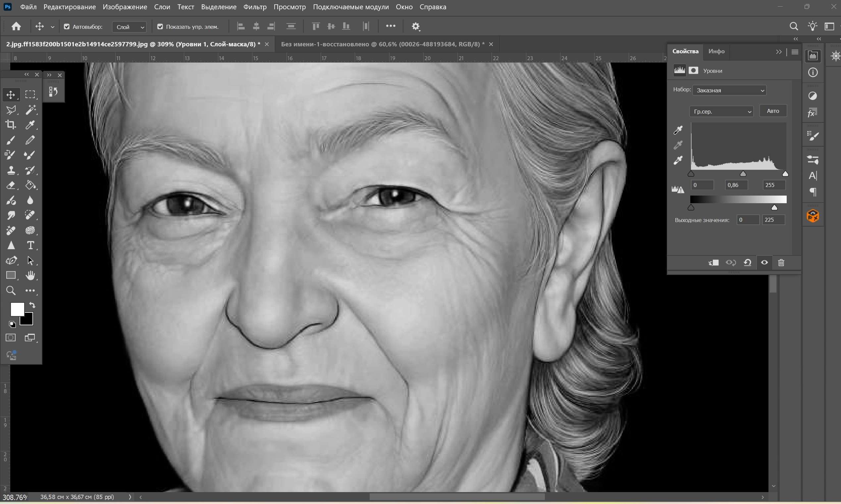Select the Eyedropper tool
The image size is (841, 504).
tap(30, 125)
